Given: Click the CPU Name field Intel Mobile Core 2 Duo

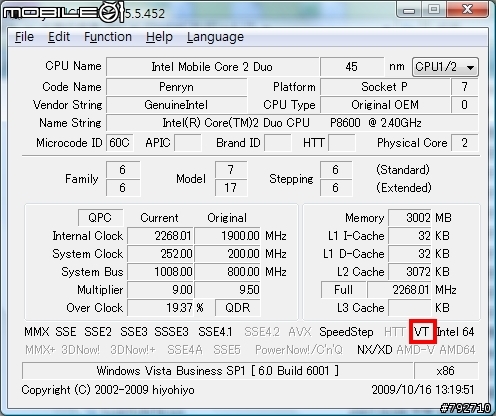Looking at the screenshot, I should (212, 67).
